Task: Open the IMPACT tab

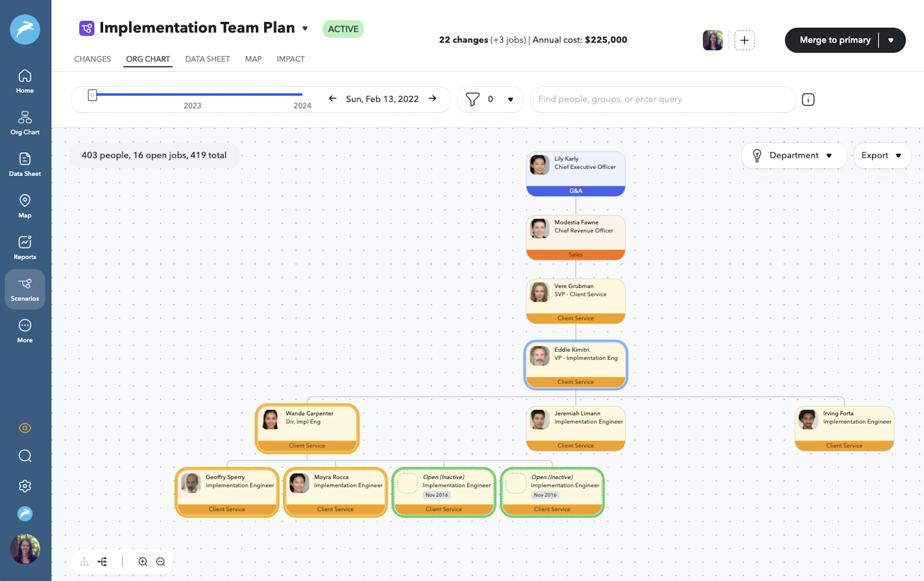Action: pyautogui.click(x=291, y=59)
